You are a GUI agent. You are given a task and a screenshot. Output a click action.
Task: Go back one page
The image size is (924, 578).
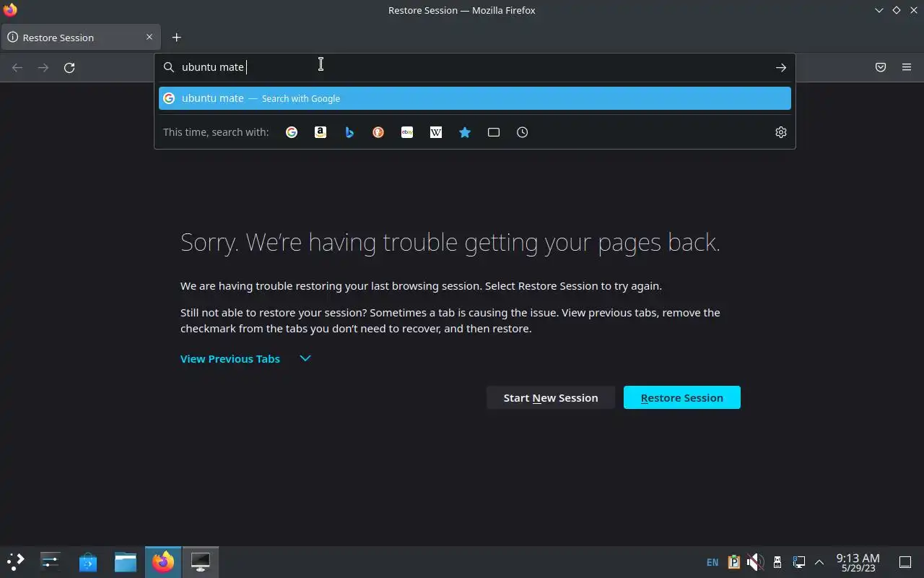pos(17,67)
